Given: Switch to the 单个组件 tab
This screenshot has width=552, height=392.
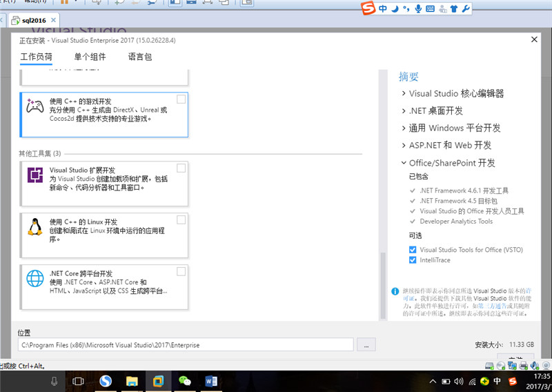Looking at the screenshot, I should point(90,57).
